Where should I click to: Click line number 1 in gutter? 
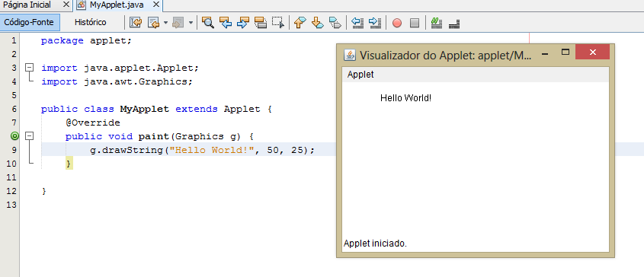click(14, 40)
